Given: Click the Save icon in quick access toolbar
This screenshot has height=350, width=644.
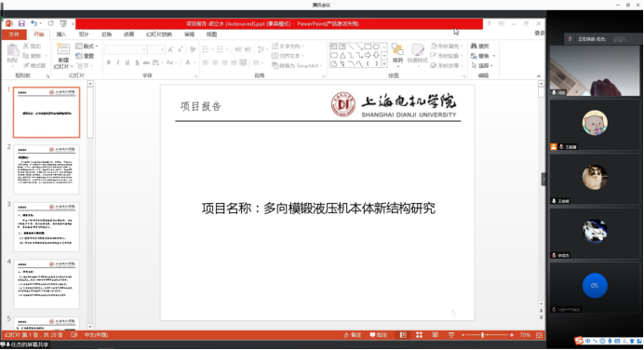Looking at the screenshot, I should [21, 24].
